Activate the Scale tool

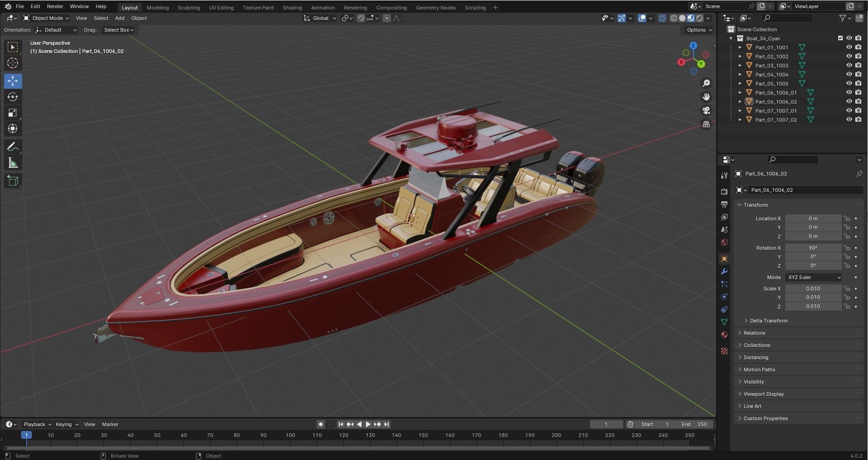click(13, 113)
